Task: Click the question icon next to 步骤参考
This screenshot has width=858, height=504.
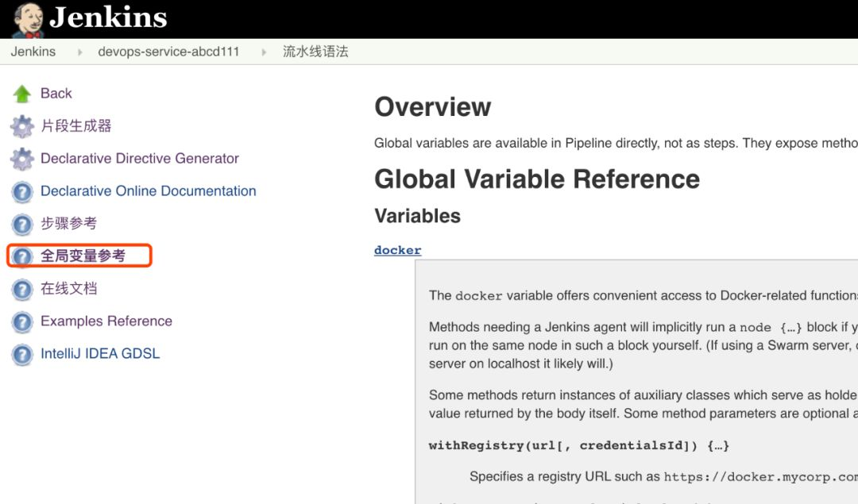Action: tap(22, 224)
